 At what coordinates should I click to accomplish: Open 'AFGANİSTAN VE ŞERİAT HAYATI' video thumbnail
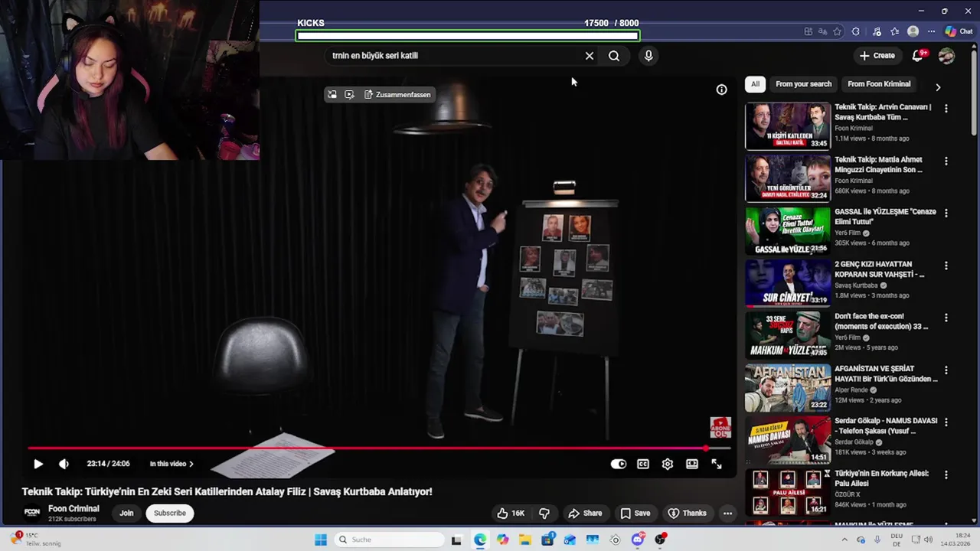788,387
